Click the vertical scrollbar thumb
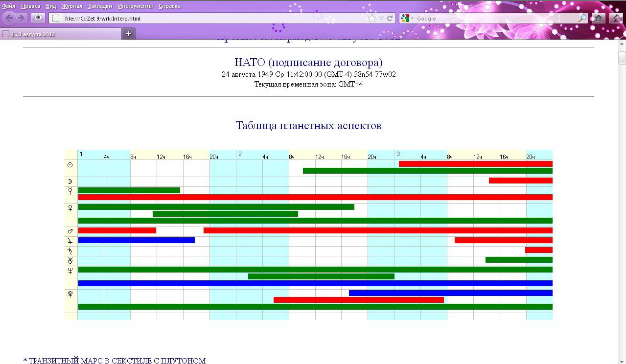 click(x=622, y=59)
